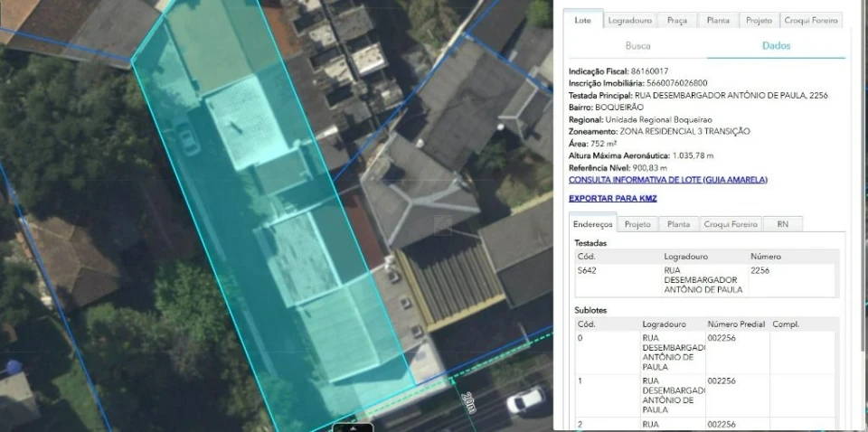
Task: Open the top Croqui Foreiro tab after Projeto
Action: 812,21
